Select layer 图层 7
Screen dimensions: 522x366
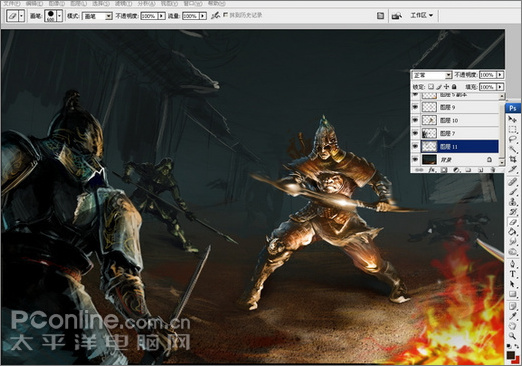click(459, 133)
